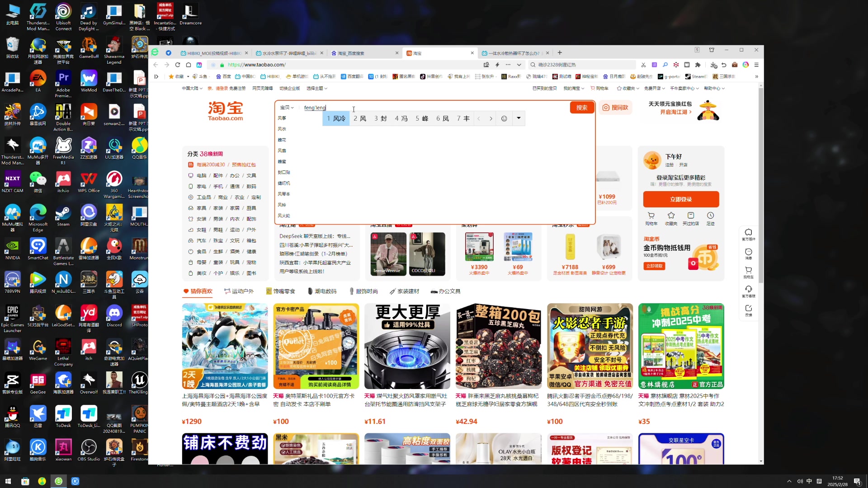This screenshot has width=868, height=488.
Task: Open Discord desktop shortcut
Action: (114, 316)
